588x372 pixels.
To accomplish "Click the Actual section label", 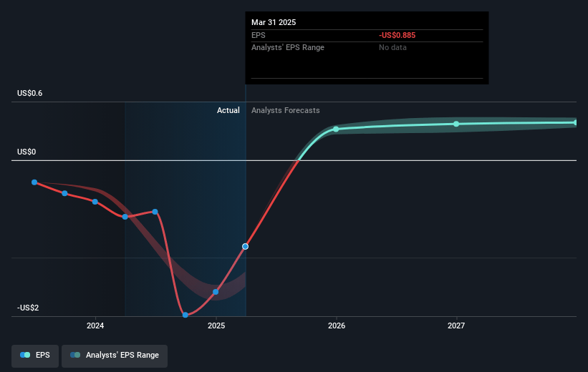I will pyautogui.click(x=228, y=111).
